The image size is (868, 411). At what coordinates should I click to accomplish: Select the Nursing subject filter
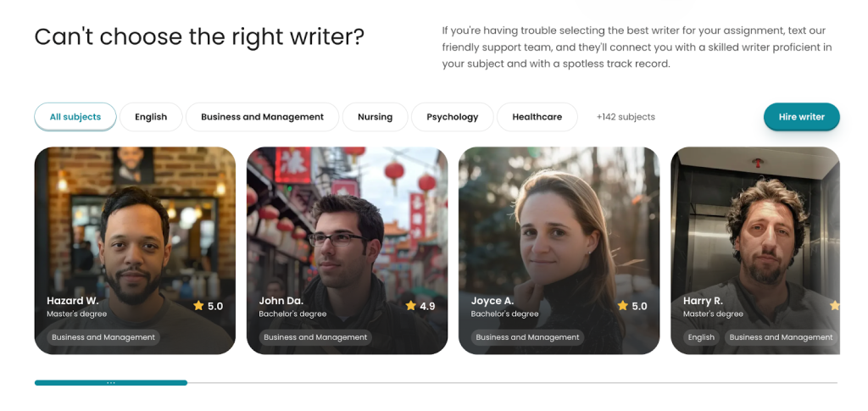[375, 117]
